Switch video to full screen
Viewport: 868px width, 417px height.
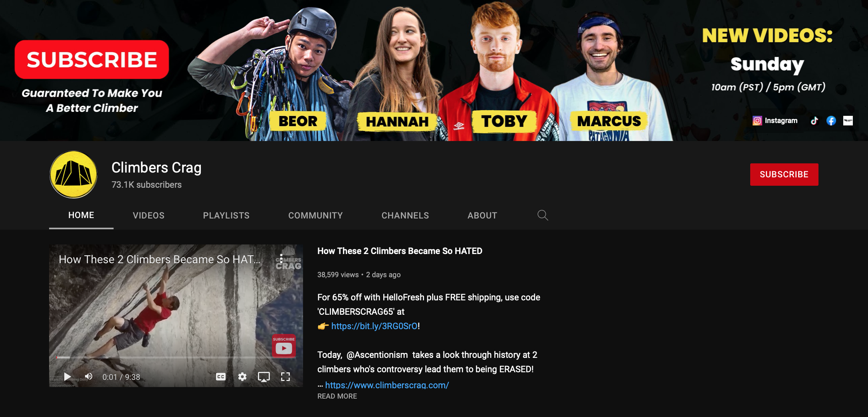coord(285,377)
